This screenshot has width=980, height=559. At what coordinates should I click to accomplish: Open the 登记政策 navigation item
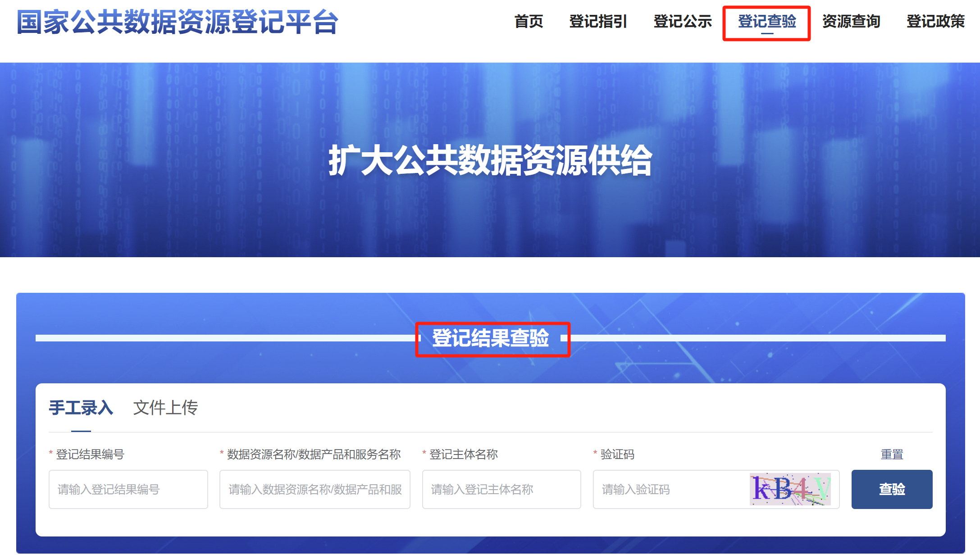click(x=935, y=21)
